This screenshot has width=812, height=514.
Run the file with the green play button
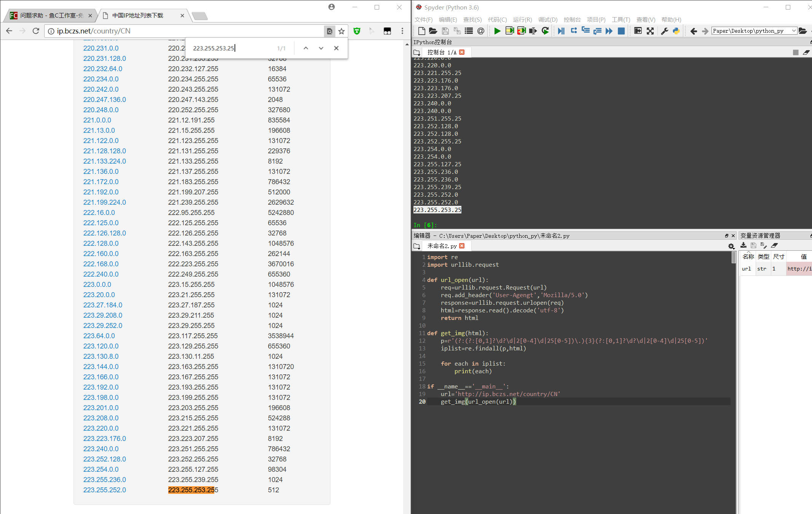[497, 31]
